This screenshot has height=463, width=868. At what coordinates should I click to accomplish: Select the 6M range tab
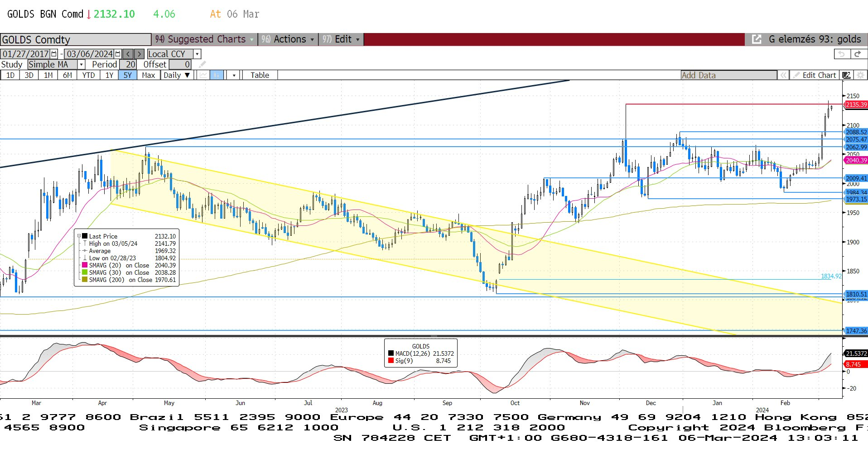click(68, 75)
